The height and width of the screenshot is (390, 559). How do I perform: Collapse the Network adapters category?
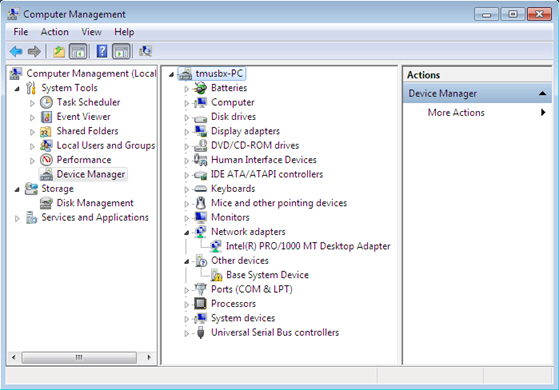tap(187, 232)
